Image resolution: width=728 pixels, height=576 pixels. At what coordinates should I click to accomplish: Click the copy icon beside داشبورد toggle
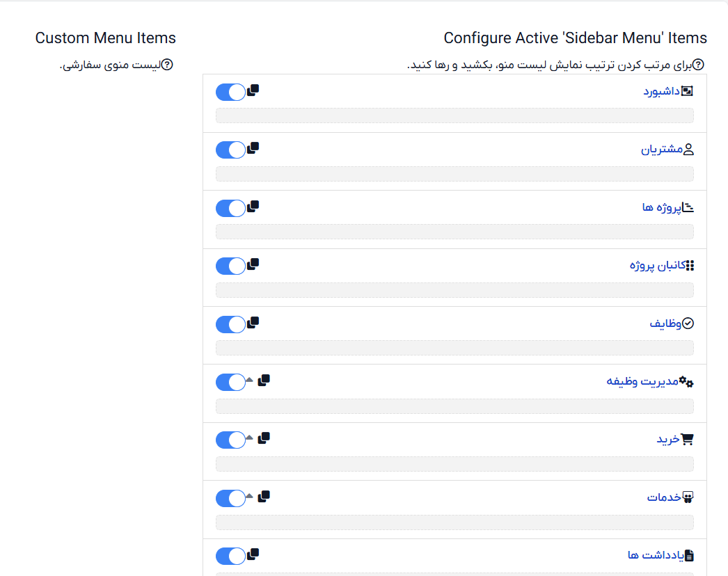(253, 90)
